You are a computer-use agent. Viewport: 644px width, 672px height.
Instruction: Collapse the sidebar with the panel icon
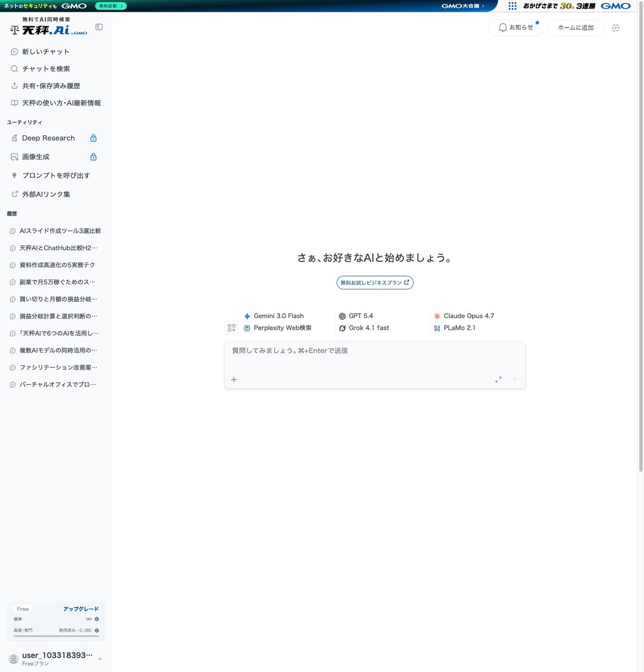[99, 27]
